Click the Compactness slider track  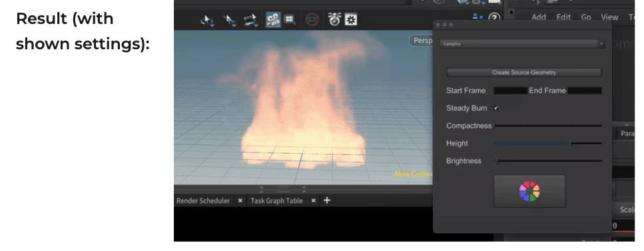548,126
